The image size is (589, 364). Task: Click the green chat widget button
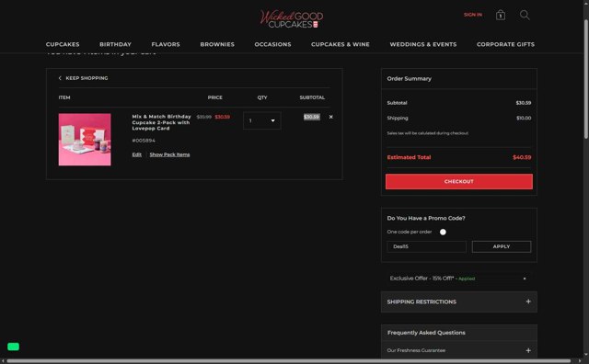[x=13, y=347]
